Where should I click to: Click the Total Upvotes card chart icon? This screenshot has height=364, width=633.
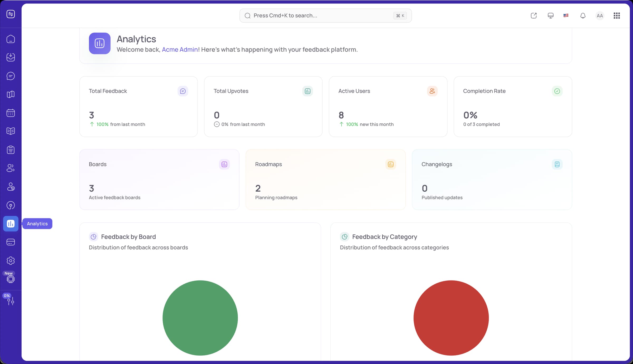pyautogui.click(x=308, y=91)
